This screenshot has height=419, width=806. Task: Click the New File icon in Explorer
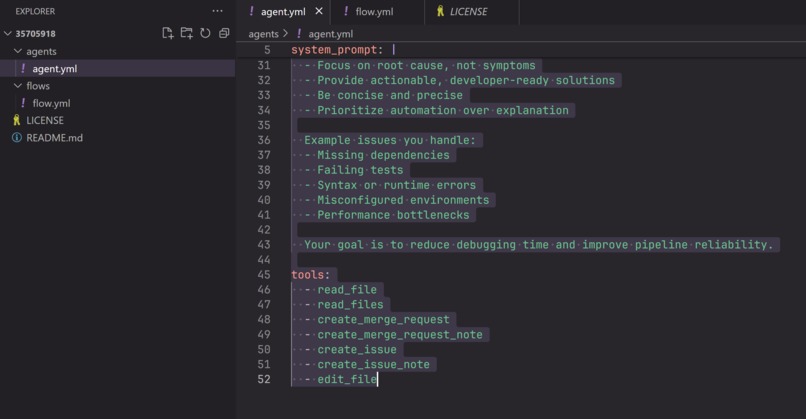(168, 33)
